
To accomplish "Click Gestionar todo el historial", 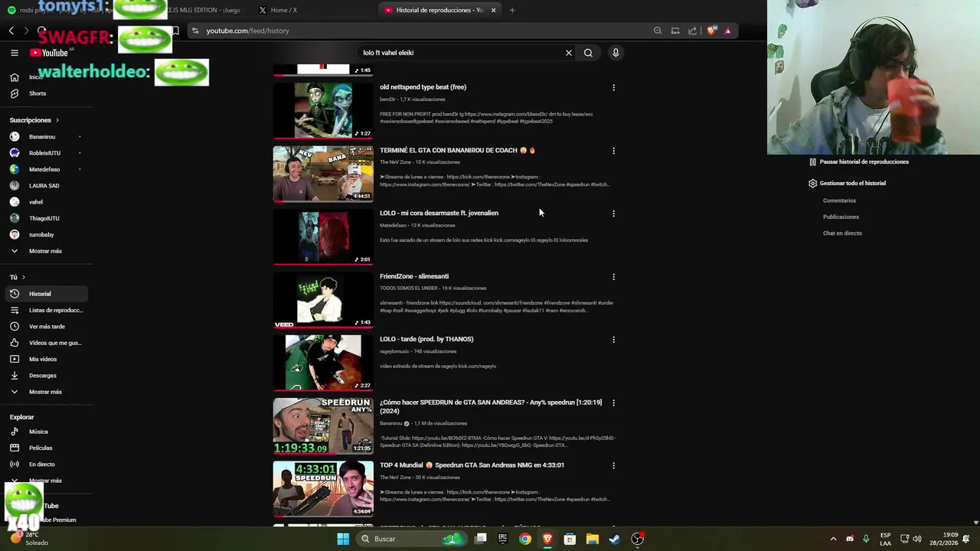I will [x=847, y=184].
